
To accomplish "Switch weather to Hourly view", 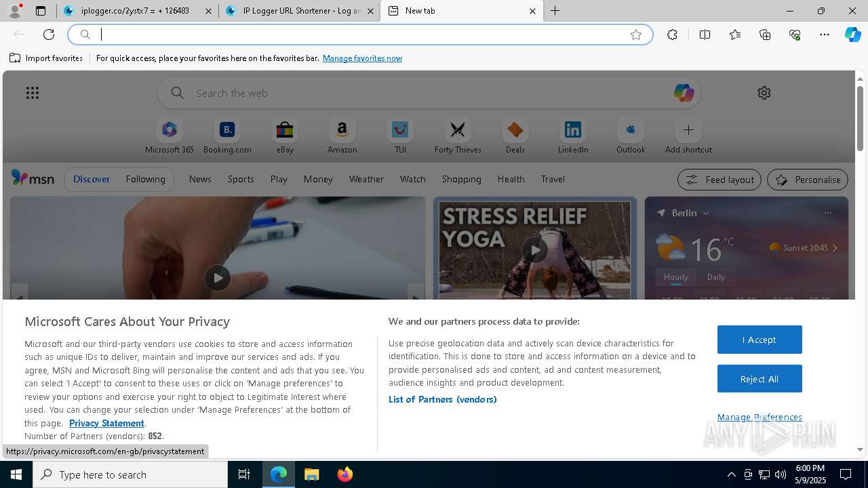I will 676,277.
